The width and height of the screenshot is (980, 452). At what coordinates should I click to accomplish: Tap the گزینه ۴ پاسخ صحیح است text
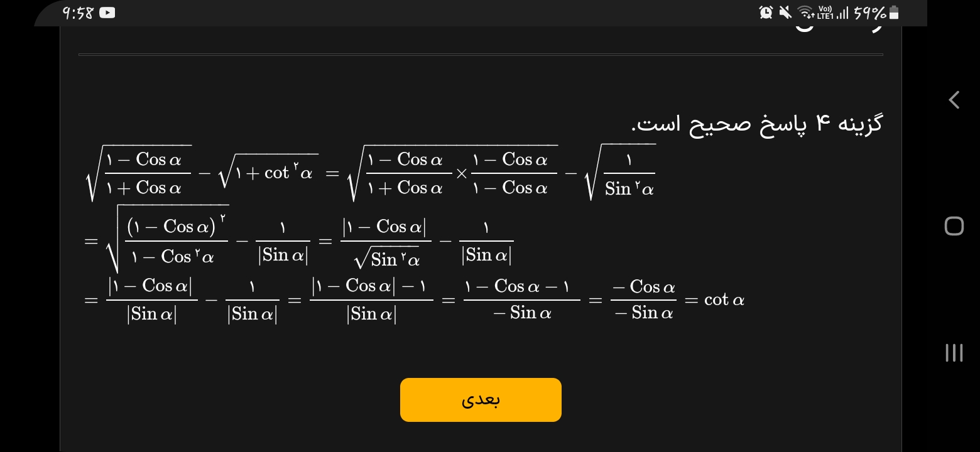click(x=757, y=123)
